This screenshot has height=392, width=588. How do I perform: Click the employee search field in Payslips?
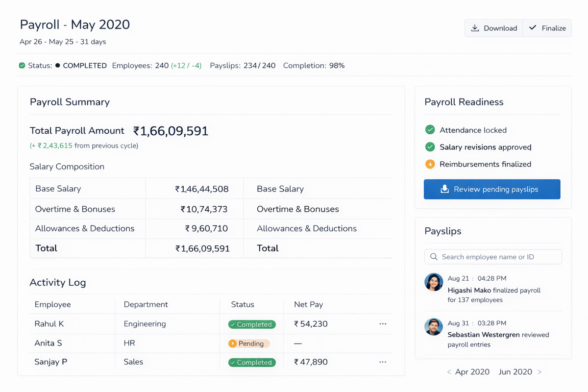click(493, 256)
